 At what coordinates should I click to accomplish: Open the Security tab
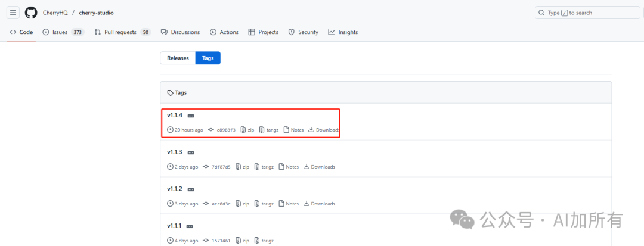[x=303, y=32]
